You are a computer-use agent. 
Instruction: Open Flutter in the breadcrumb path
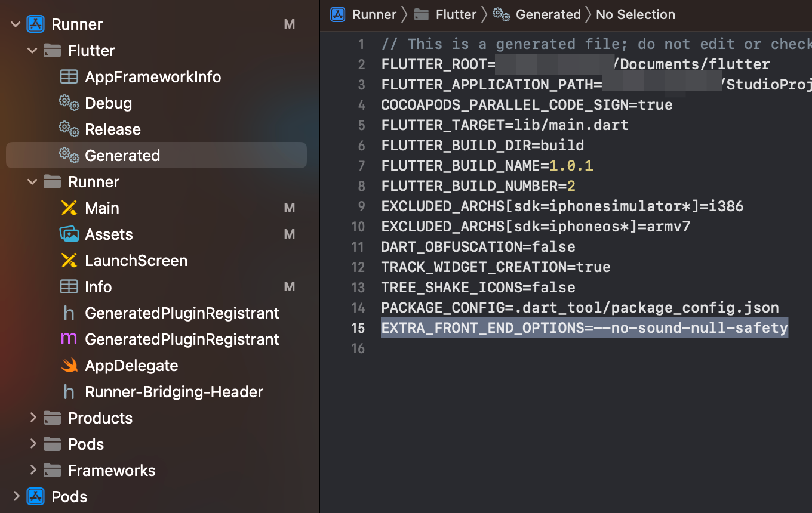click(456, 15)
